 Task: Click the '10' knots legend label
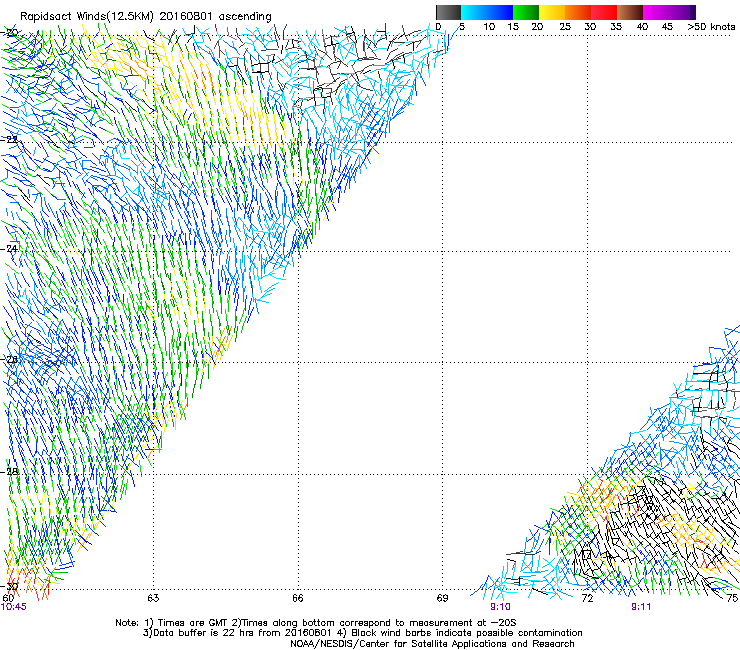click(489, 27)
